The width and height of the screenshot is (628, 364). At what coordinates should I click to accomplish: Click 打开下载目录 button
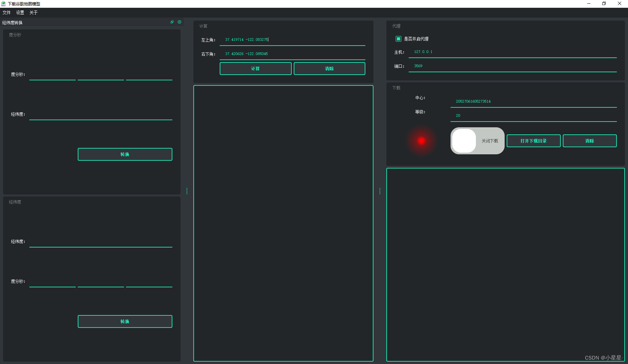point(533,141)
